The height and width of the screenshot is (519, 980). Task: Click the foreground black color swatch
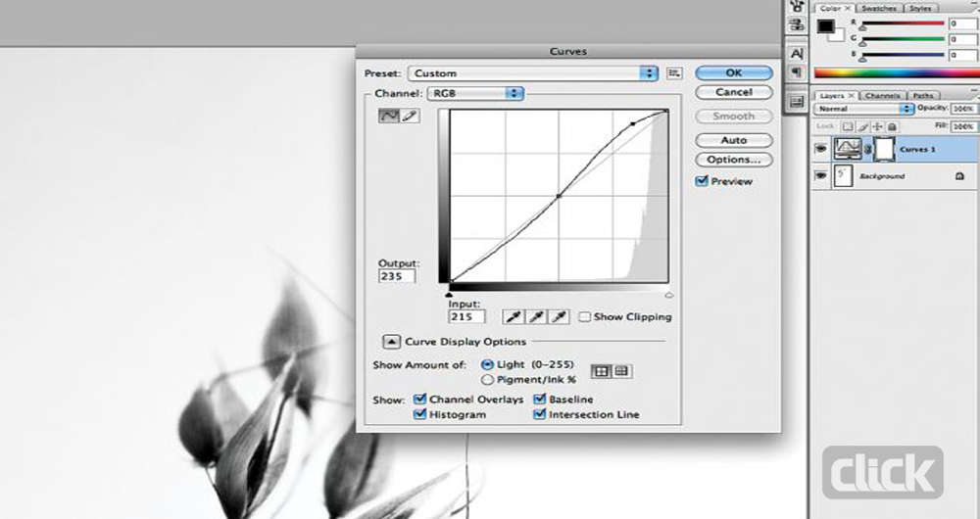coord(825,26)
